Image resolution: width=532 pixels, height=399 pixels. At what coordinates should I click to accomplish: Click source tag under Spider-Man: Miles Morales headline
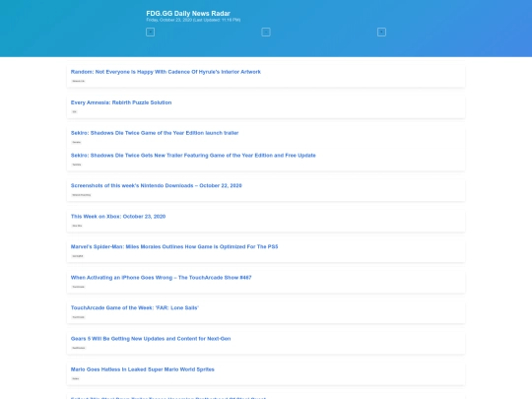tap(78, 256)
